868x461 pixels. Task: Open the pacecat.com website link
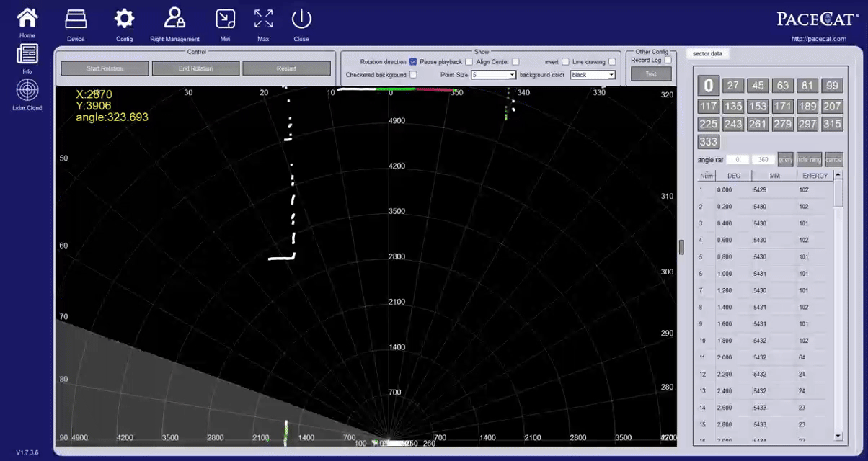[819, 39]
